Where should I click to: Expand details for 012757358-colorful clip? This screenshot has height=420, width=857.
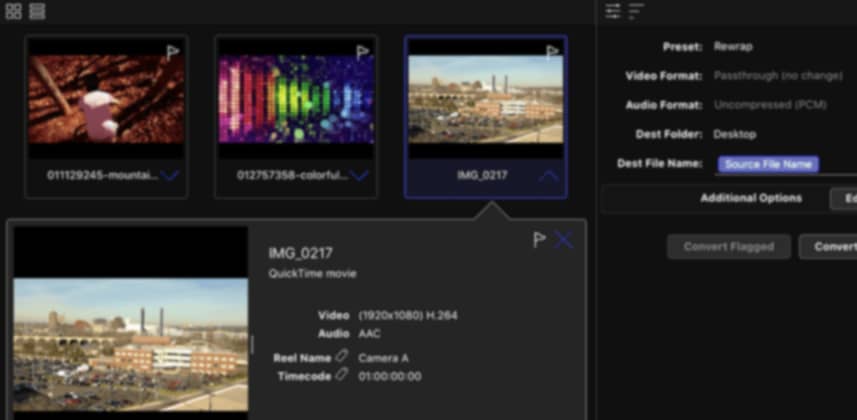point(359,176)
